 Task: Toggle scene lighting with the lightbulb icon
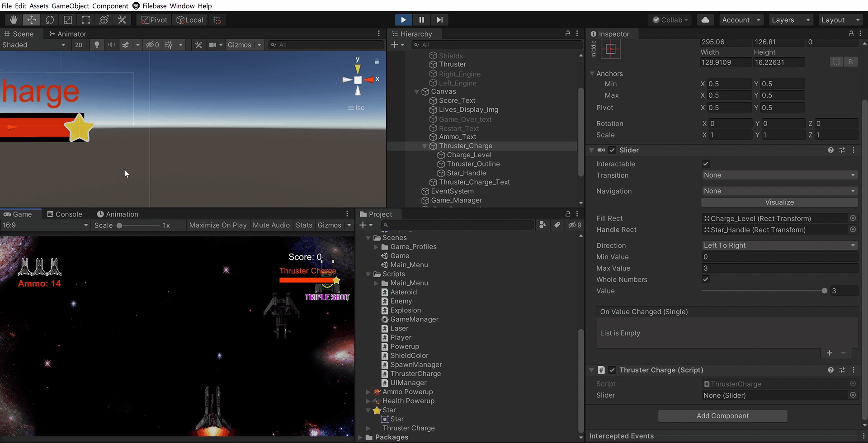pos(96,45)
